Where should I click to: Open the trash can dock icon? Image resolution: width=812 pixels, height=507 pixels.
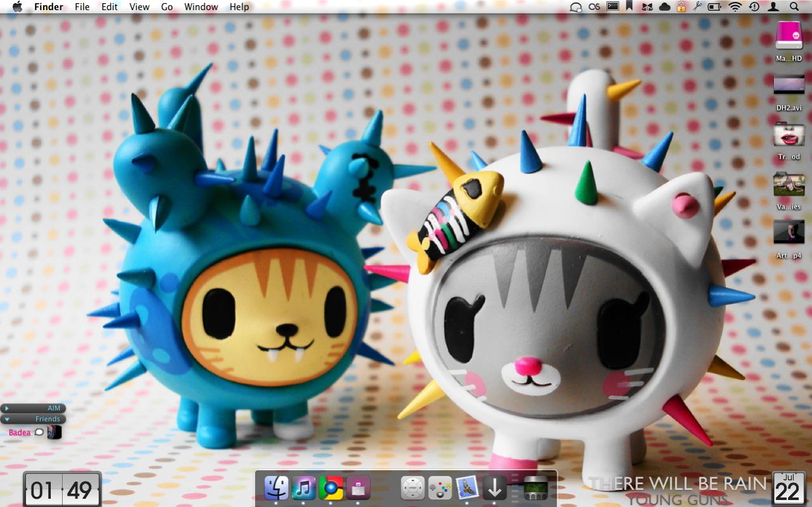(535, 489)
